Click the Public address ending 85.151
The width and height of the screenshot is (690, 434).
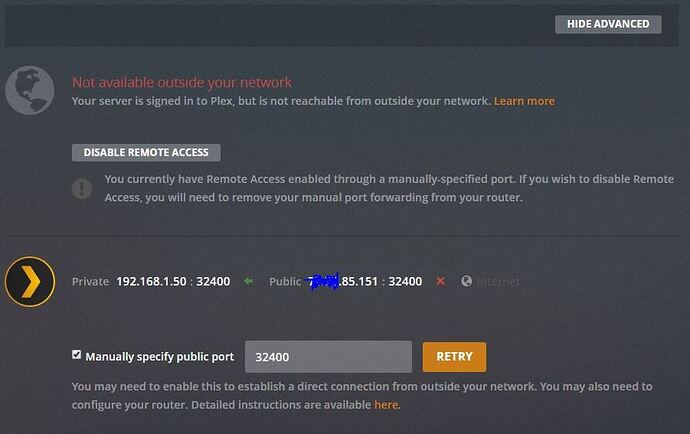tap(360, 282)
